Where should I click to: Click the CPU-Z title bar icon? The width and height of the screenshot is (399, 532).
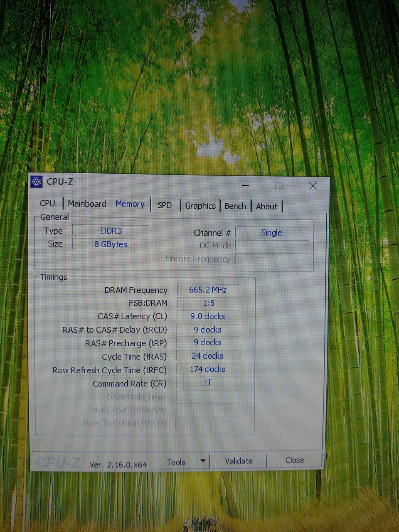(37, 182)
